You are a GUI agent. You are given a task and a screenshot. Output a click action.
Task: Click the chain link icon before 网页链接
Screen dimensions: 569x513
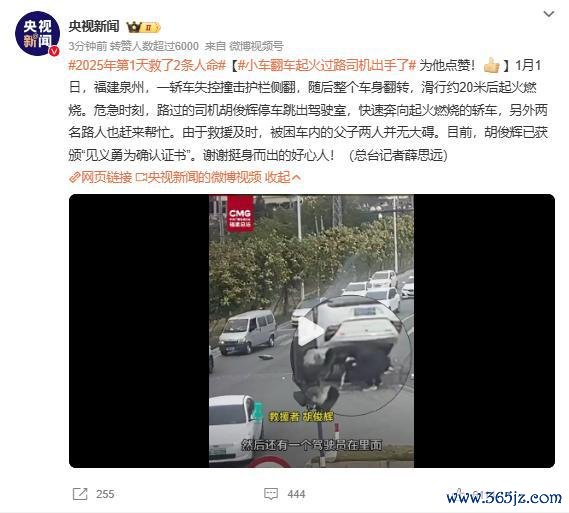tap(74, 177)
